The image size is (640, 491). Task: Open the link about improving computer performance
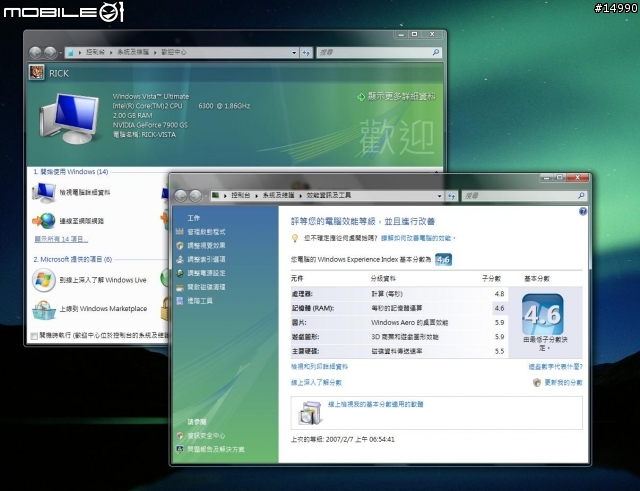point(418,238)
